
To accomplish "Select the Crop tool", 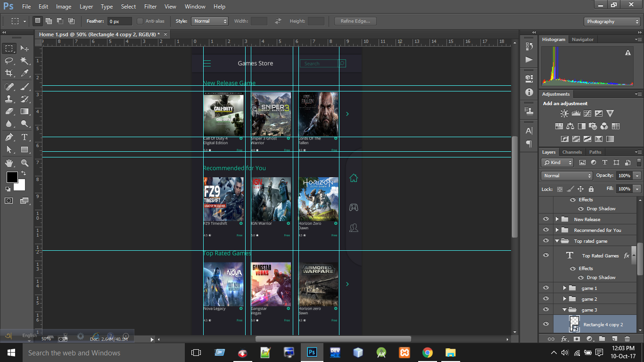I will click(x=9, y=73).
